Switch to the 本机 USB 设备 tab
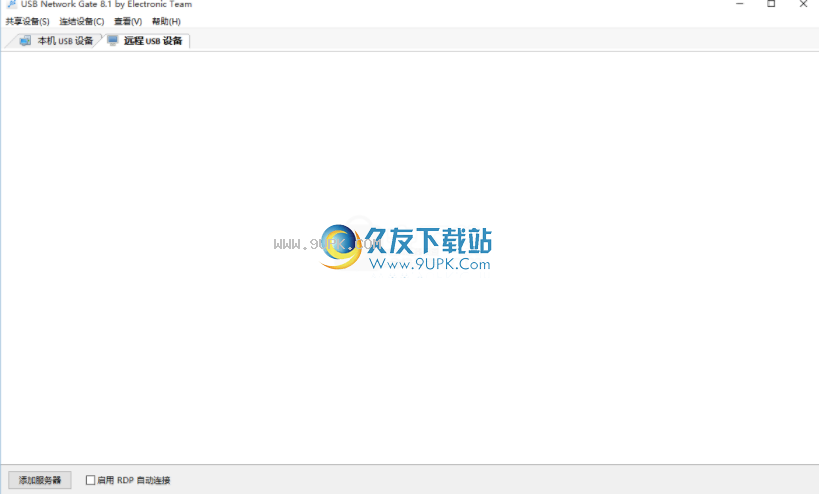819x494 pixels. (56, 41)
